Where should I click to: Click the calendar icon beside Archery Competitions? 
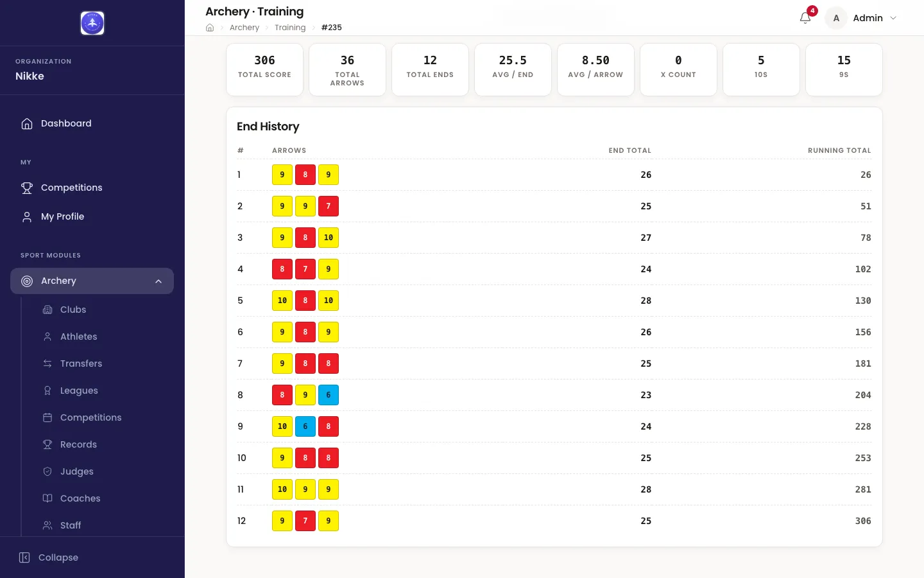point(47,417)
